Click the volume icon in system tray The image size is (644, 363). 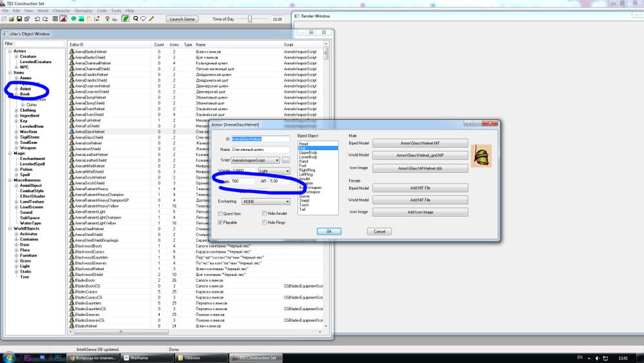tap(597, 358)
